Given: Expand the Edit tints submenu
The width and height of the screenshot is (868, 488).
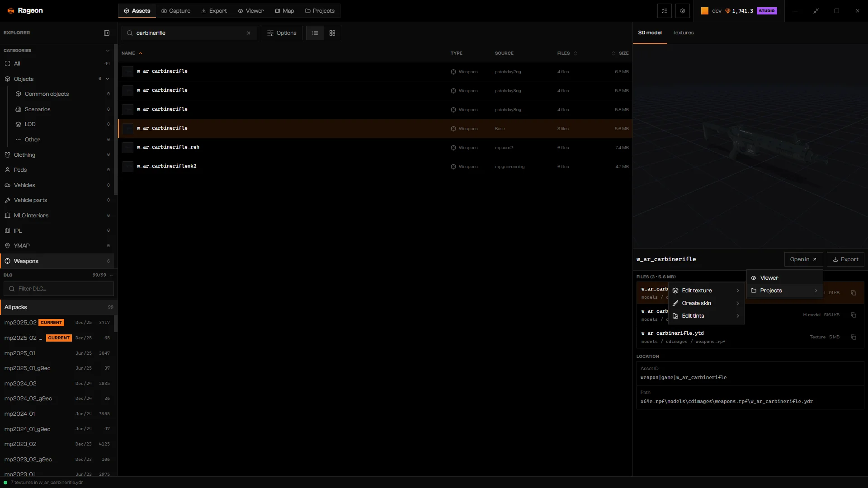Looking at the screenshot, I should coord(706,316).
